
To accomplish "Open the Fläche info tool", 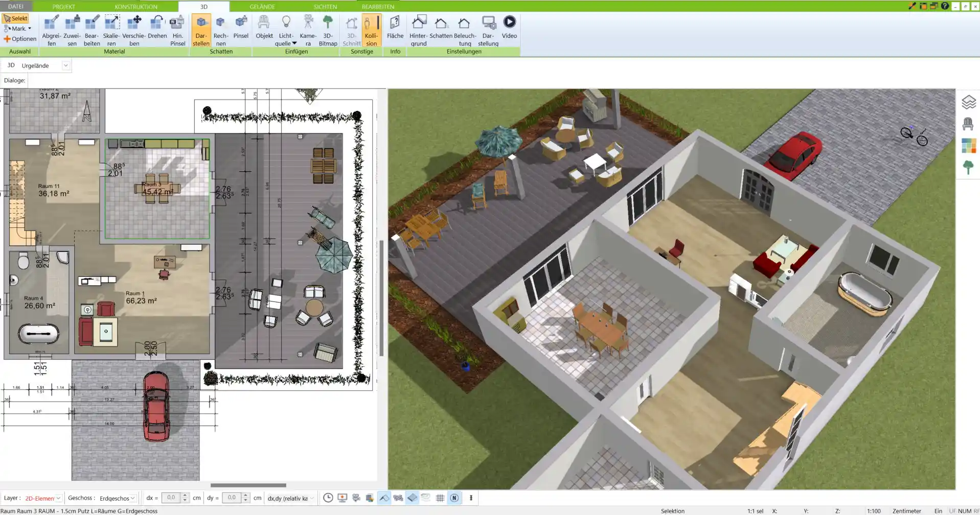I will [x=395, y=27].
